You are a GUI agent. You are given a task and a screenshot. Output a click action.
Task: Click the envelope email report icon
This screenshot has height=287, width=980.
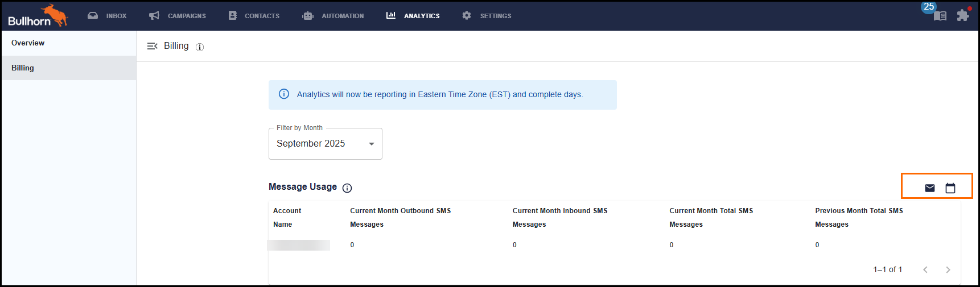point(930,188)
